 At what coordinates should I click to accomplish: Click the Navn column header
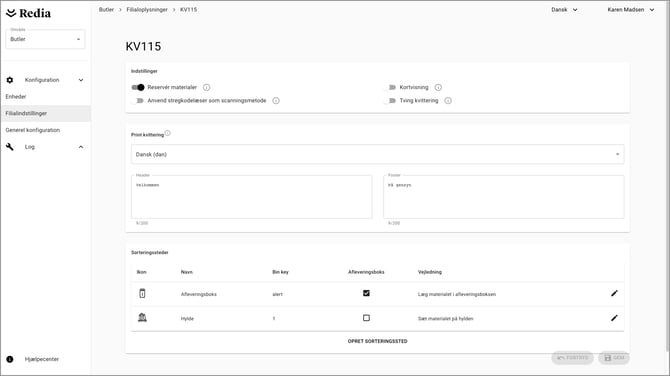coord(187,272)
